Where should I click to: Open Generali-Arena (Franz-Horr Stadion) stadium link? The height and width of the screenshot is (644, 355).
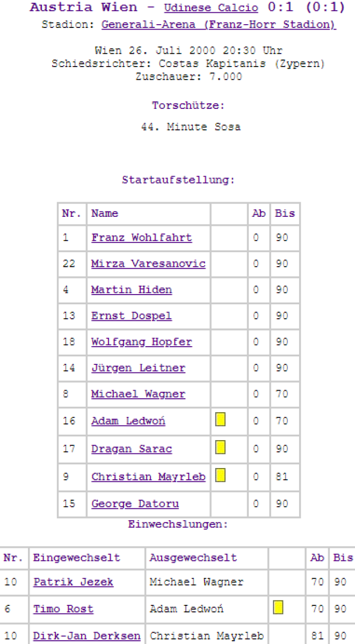click(x=219, y=25)
